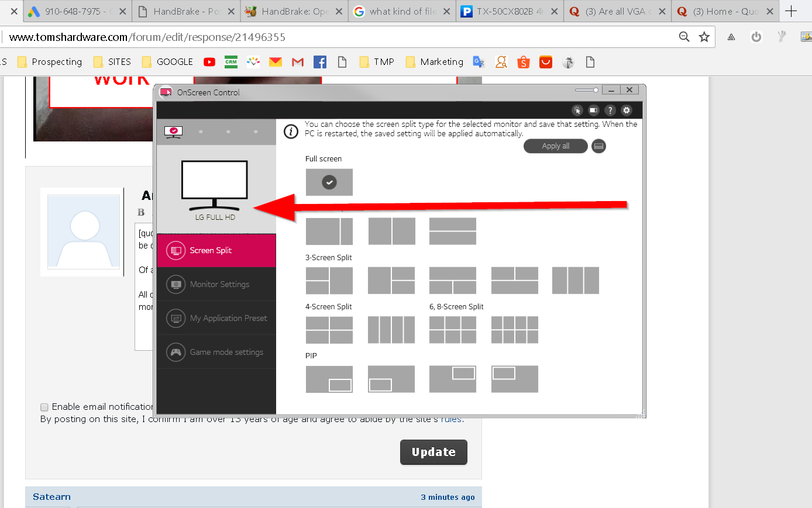The image size is (812, 508).
Task: Open OnScreen Control settings gear
Action: pyautogui.click(x=627, y=110)
